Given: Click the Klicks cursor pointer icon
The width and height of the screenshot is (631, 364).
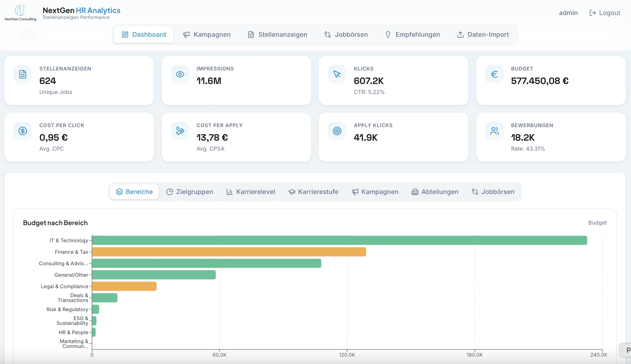Looking at the screenshot, I should click(x=337, y=74).
